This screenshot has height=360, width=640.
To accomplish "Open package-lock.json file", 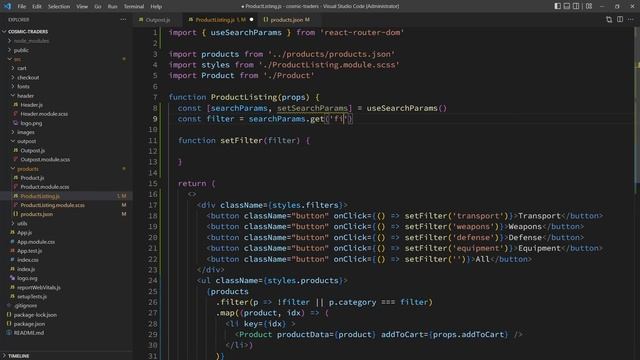I will click(35, 315).
